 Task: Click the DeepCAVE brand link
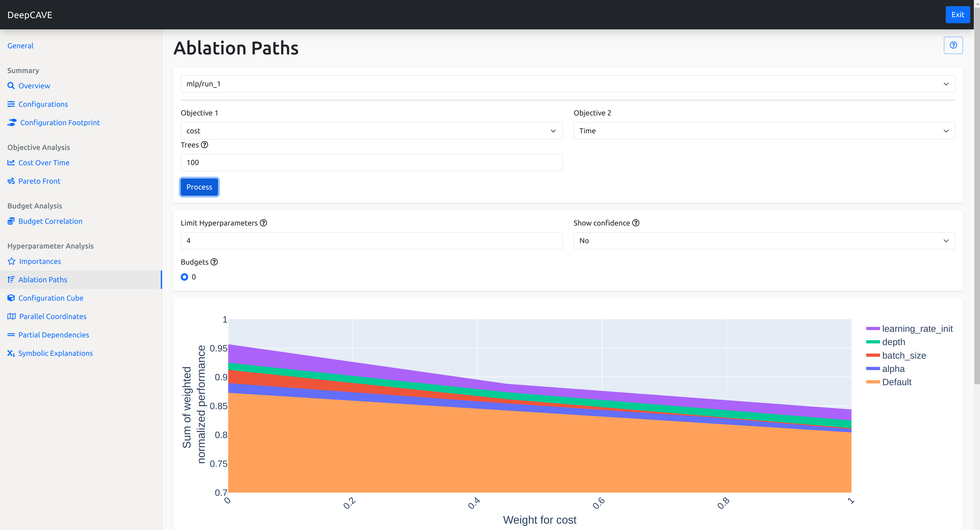[30, 15]
